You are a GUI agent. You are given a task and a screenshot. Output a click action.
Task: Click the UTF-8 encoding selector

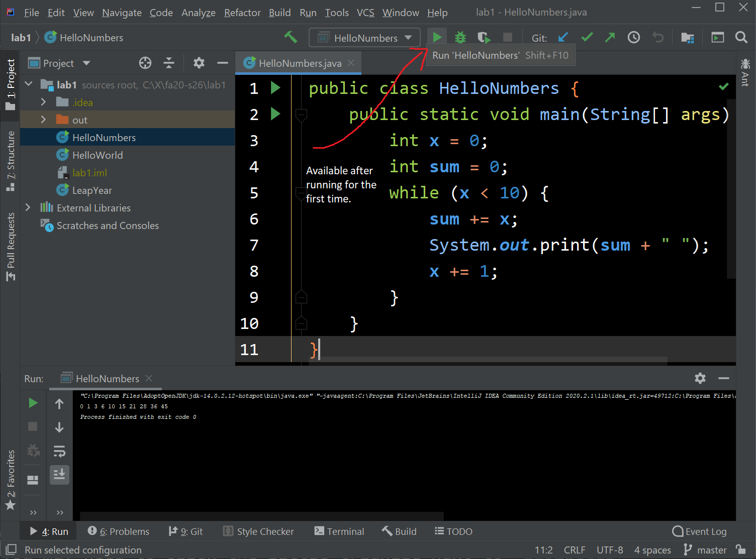610,550
